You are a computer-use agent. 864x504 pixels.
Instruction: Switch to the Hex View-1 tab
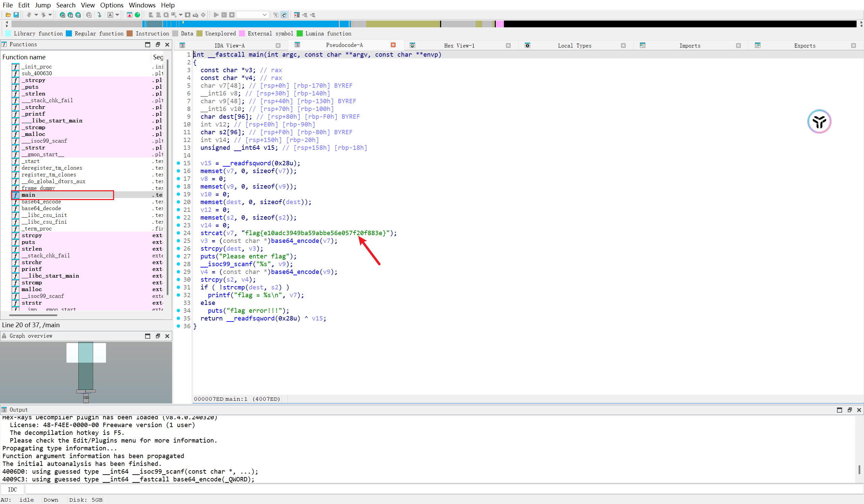(459, 46)
